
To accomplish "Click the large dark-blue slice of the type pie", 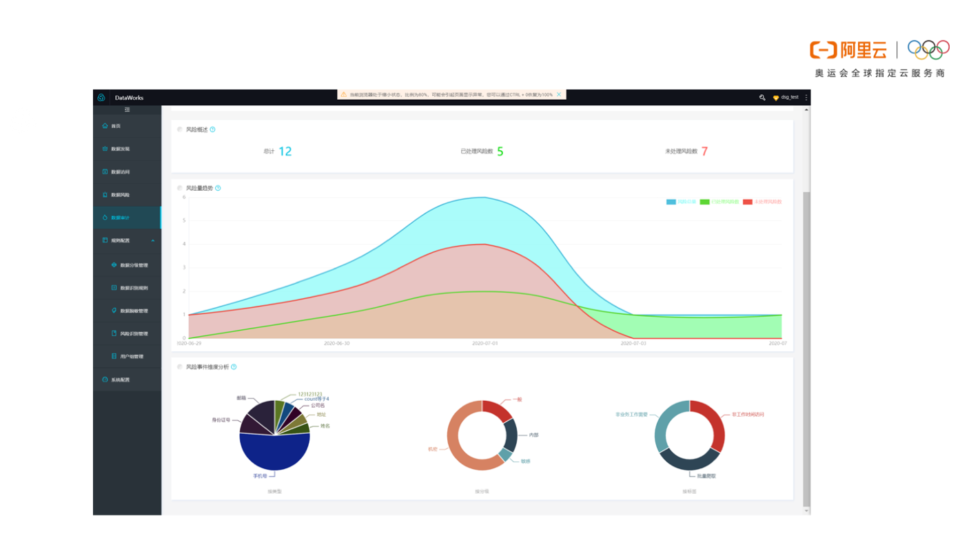I will (x=274, y=453).
